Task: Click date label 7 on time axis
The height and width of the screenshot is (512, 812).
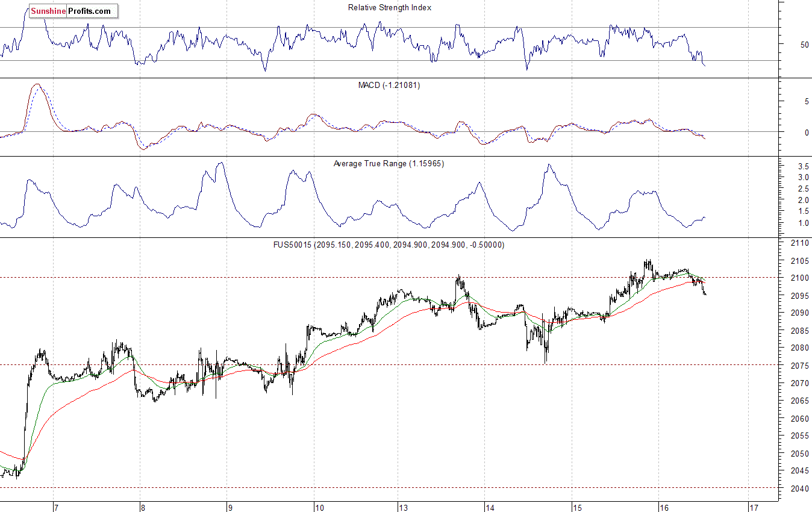Action: pyautogui.click(x=56, y=508)
